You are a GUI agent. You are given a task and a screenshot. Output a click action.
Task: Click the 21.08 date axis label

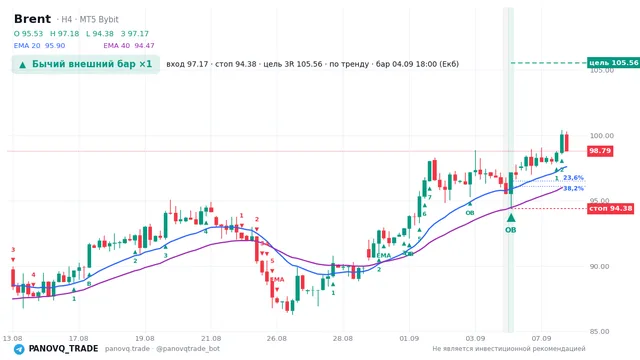click(x=211, y=338)
